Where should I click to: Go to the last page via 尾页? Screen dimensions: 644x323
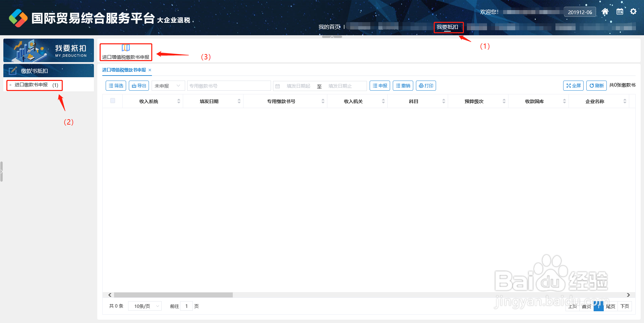(610, 306)
